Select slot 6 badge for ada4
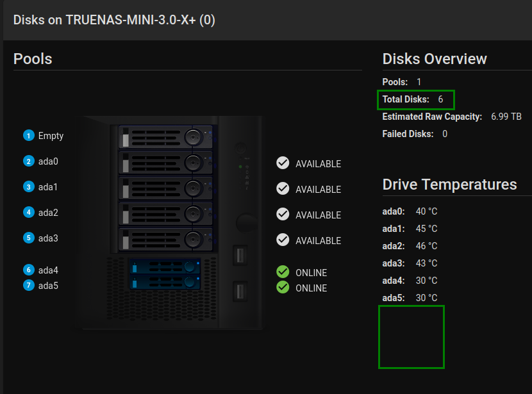The image size is (532, 394). point(29,270)
